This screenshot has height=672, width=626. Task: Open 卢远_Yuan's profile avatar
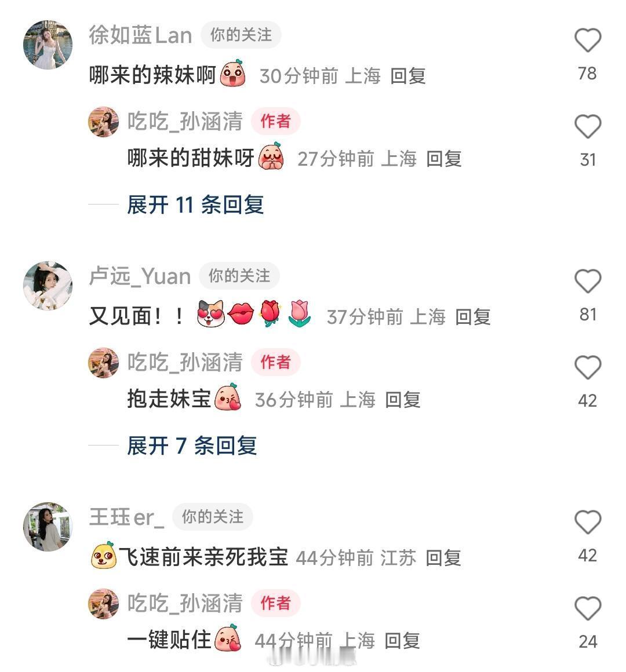48,286
